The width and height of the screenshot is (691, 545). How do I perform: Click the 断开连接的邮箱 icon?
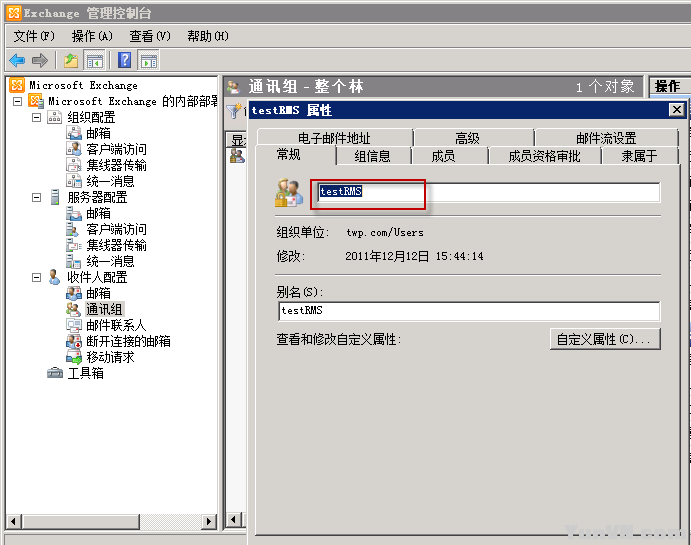74,341
